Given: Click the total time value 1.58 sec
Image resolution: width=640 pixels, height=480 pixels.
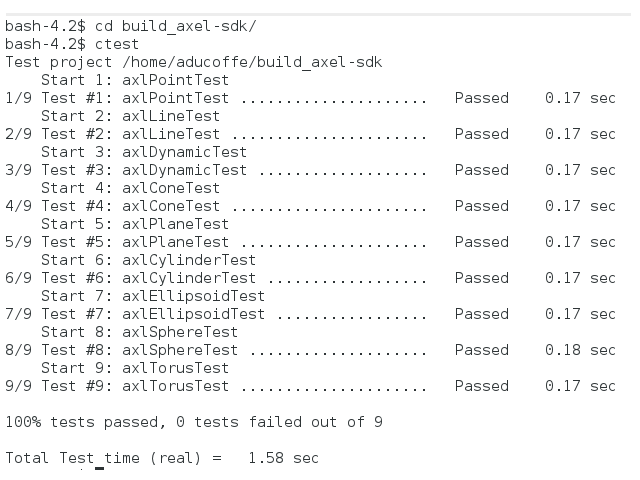Looking at the screenshot, I should [283, 458].
